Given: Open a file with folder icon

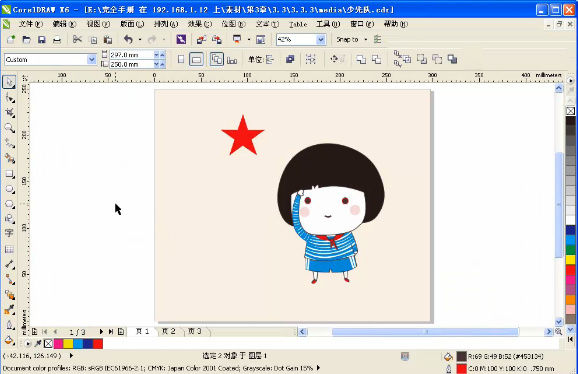Looking at the screenshot, I should (27, 39).
